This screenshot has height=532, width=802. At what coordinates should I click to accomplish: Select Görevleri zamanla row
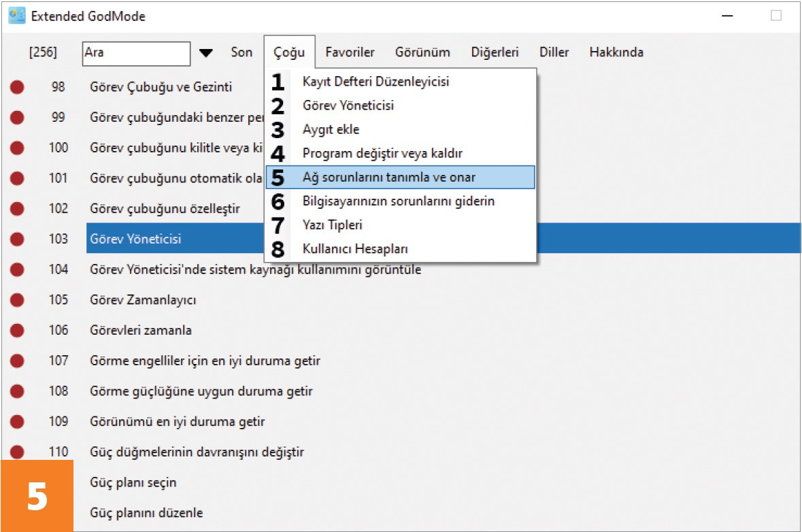coord(141,331)
